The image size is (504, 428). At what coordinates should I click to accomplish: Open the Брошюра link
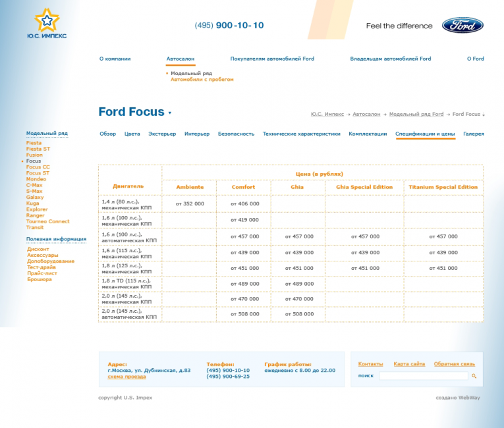point(40,279)
